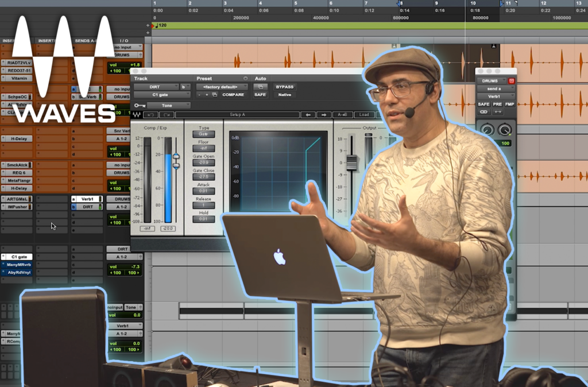Click the Load button
The height and width of the screenshot is (387, 588).
coord(363,115)
